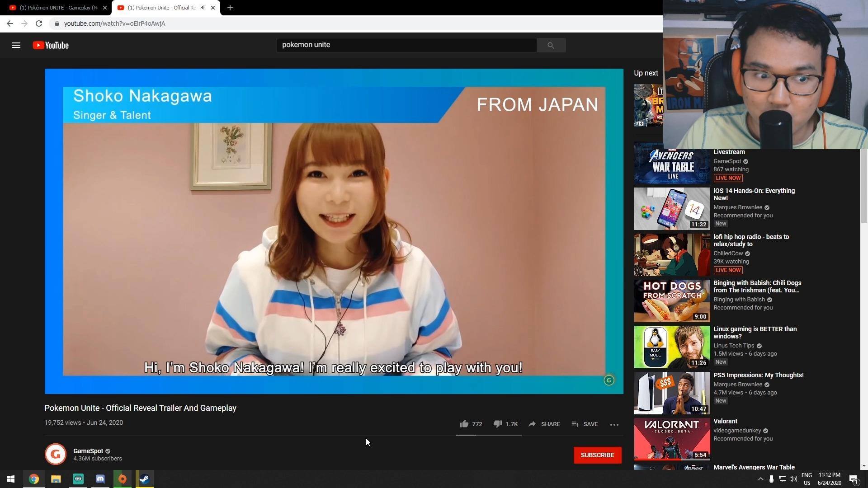Reload the page with the refresh icon
The width and height of the screenshot is (868, 488).
pyautogui.click(x=39, y=23)
